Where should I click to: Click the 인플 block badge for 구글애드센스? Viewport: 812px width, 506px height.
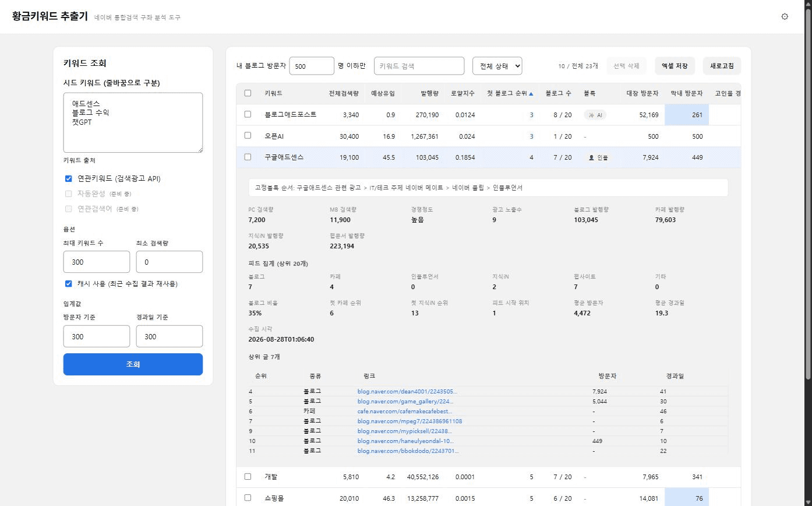(597, 157)
